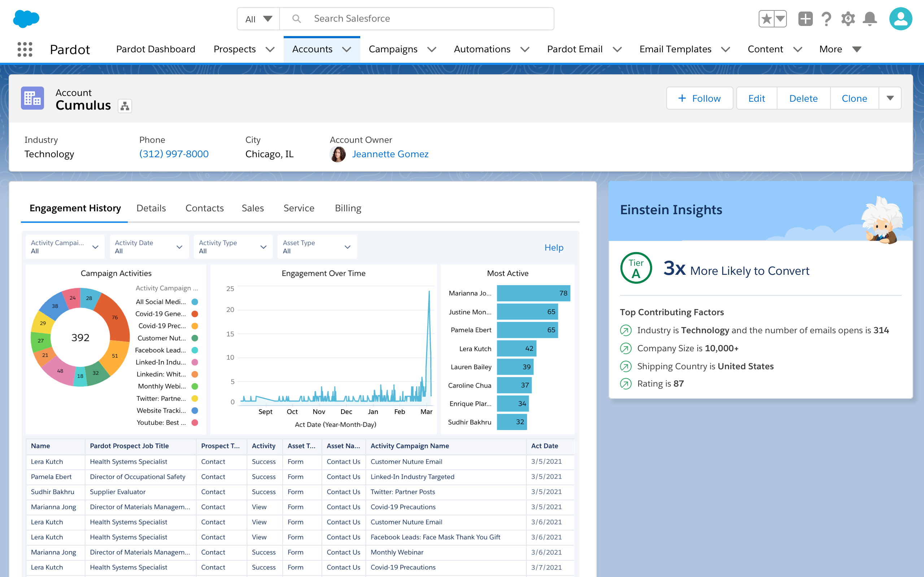Viewport: 924px width, 577px height.
Task: Click the Search Salesforce input field
Action: tap(416, 19)
